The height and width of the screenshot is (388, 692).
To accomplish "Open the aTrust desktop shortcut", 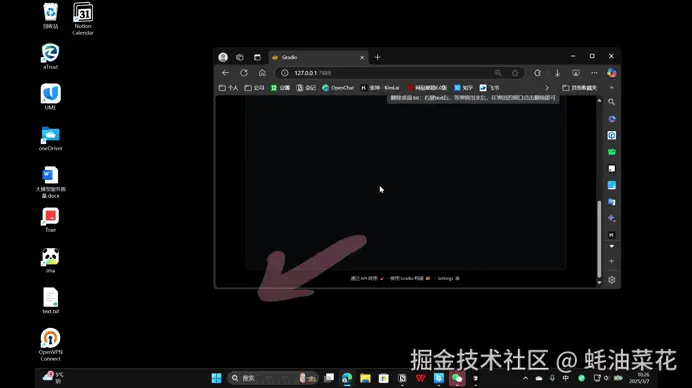I will point(50,56).
